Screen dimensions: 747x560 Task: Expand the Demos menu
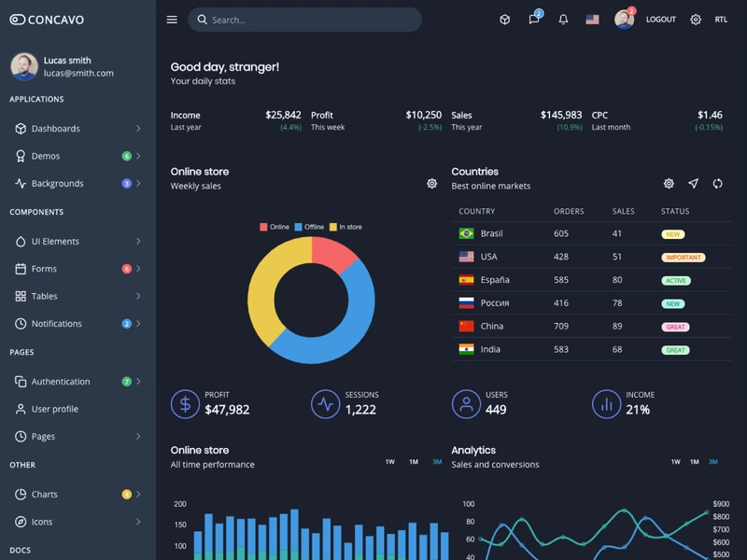(78, 156)
